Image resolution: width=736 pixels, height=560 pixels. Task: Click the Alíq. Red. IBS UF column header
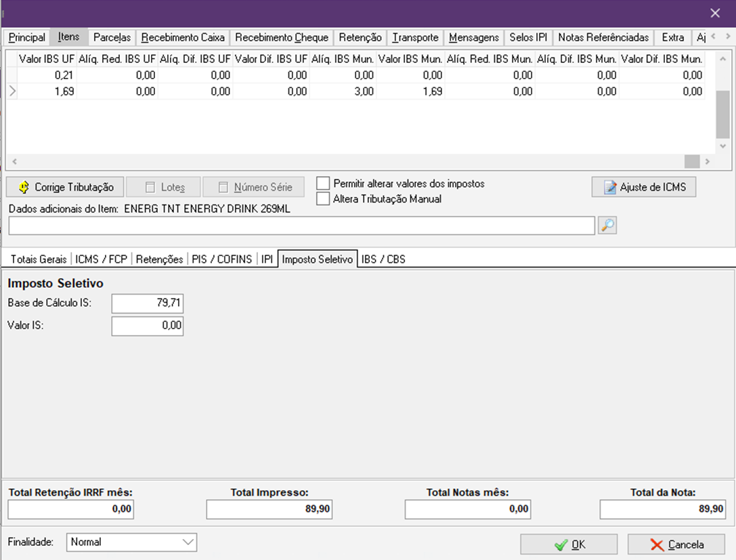[117, 59]
